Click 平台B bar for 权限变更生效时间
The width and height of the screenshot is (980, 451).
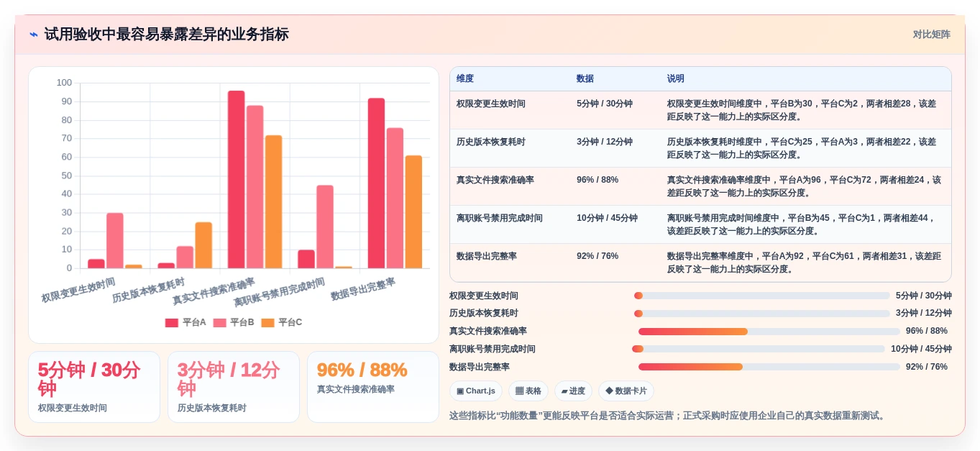coord(115,241)
